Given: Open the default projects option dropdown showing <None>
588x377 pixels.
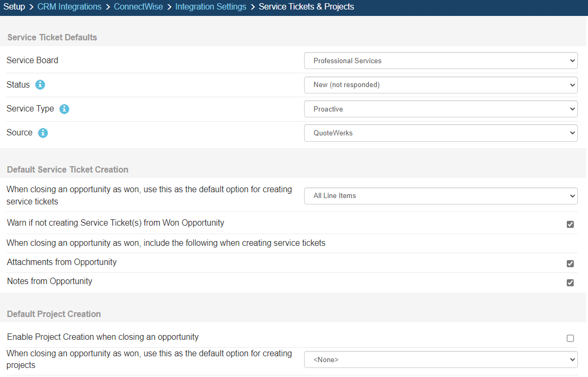Looking at the screenshot, I should tap(440, 359).
